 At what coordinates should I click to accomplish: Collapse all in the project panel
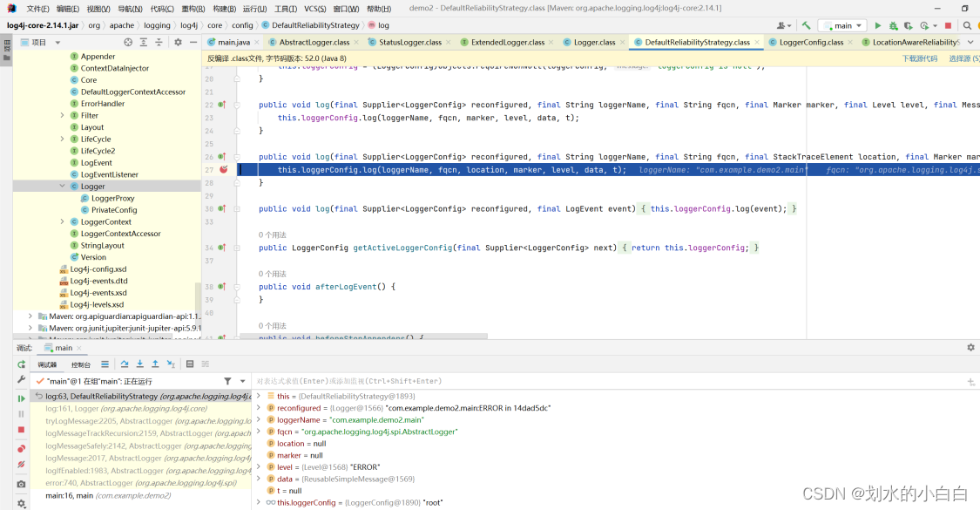coord(159,43)
